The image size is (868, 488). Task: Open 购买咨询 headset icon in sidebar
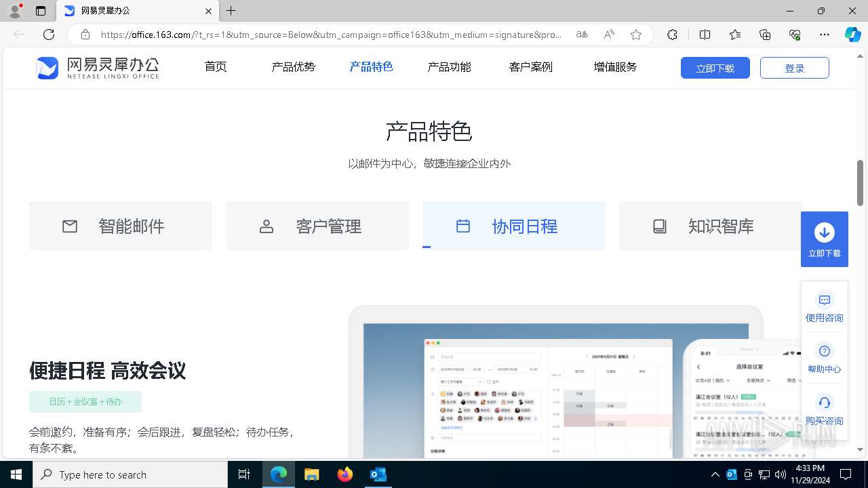click(825, 403)
